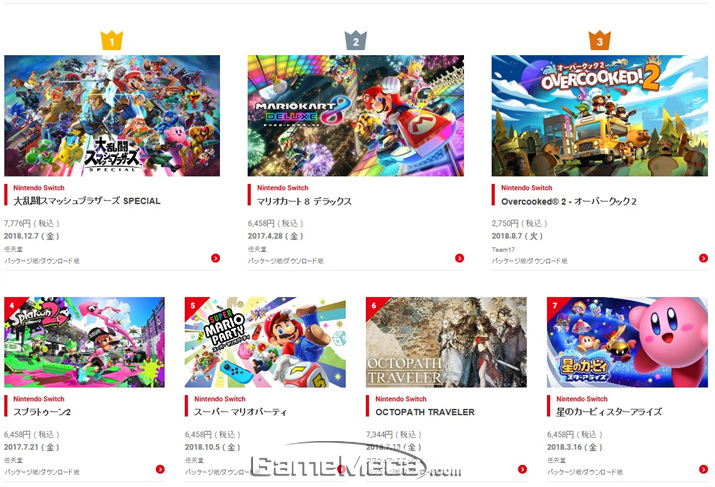
Task: Open the Overcooked 2 - オーバークック2 title link
Action: (569, 201)
